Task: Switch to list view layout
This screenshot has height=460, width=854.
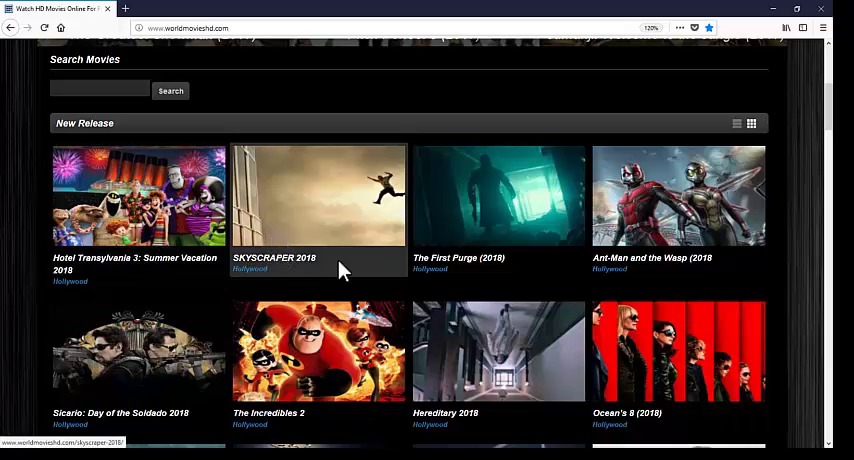Action: pyautogui.click(x=737, y=124)
